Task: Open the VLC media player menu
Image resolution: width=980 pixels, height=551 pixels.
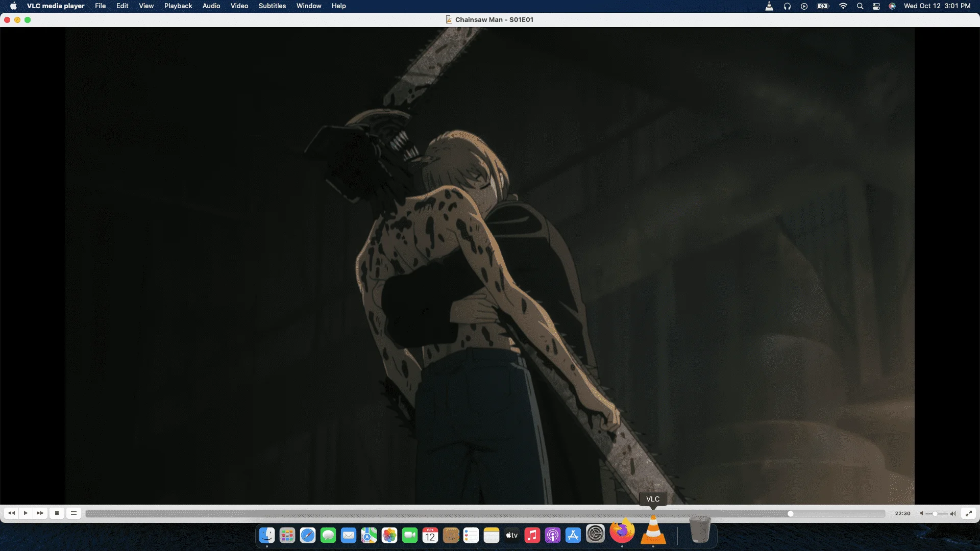Action: pyautogui.click(x=56, y=6)
